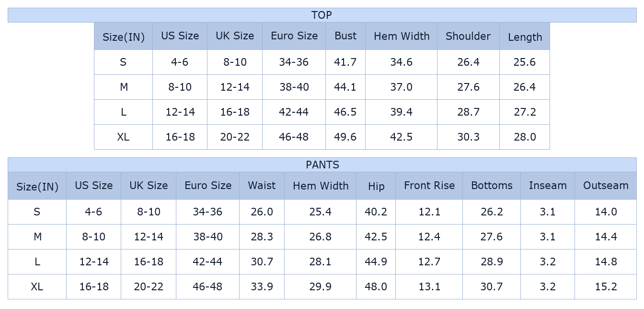Select the Waist column header in PANTS table
This screenshot has width=644, height=309.
point(262,186)
